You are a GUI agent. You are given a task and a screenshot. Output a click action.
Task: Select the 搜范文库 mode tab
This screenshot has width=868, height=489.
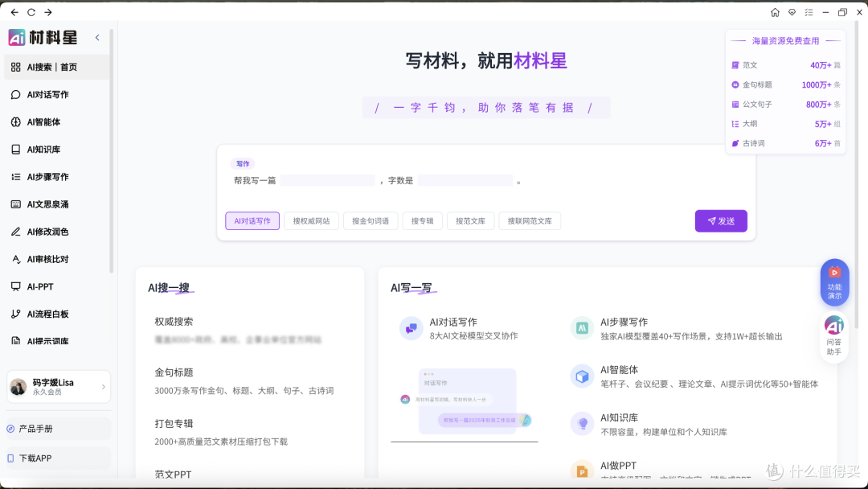(470, 221)
